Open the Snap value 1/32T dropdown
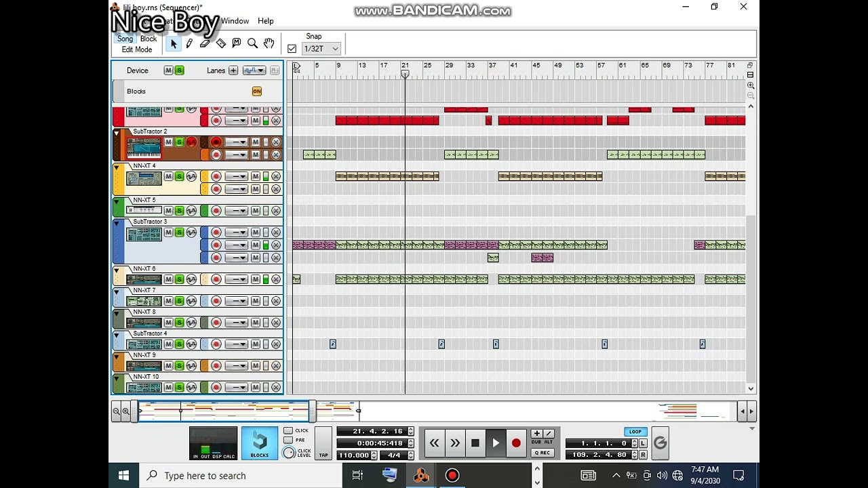Screen dimensions: 868x488 click(321, 49)
